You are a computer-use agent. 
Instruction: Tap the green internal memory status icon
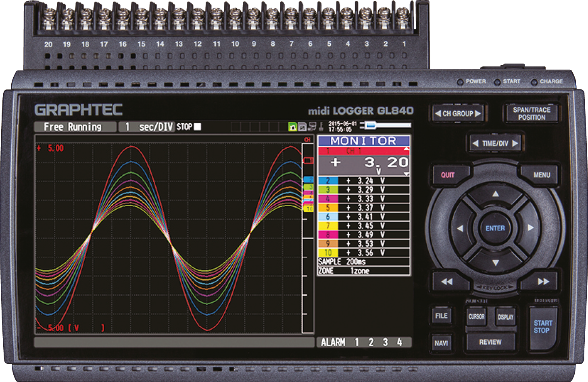(x=293, y=127)
